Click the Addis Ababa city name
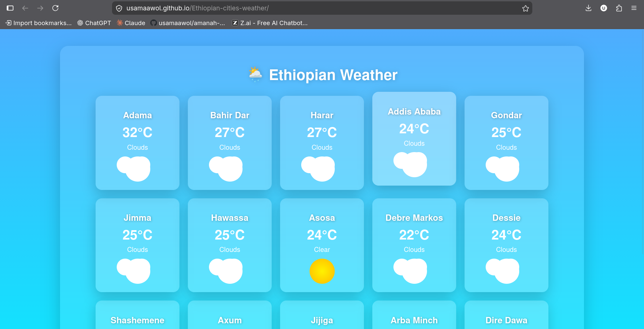644x329 pixels. click(x=414, y=112)
